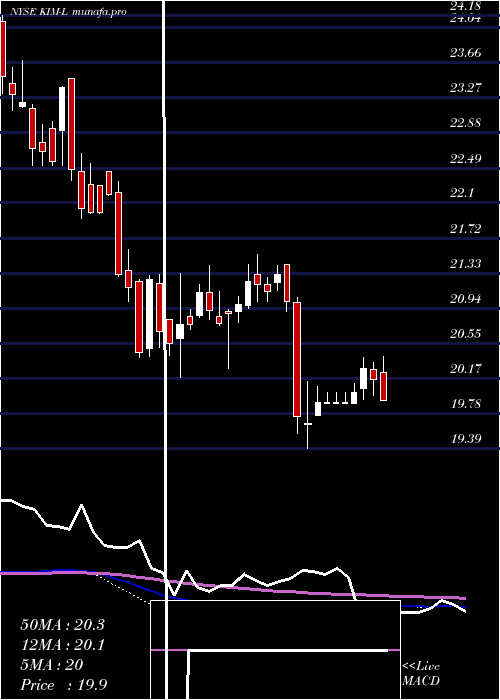
Task: Click the 20.55 price axis label
Action: 466,333
